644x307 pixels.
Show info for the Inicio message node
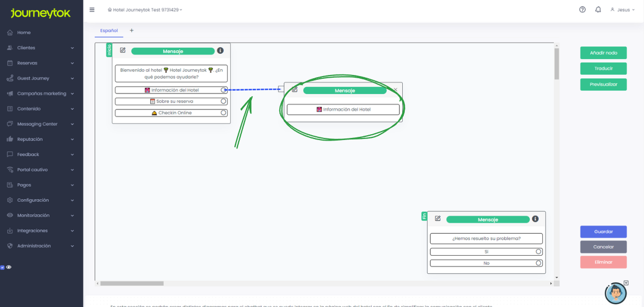[221, 51]
